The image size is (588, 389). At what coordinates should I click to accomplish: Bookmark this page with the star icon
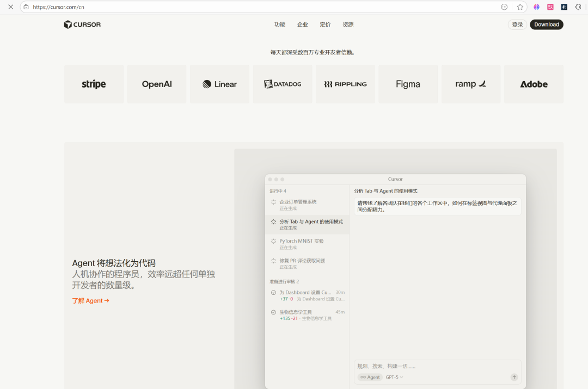pyautogui.click(x=520, y=7)
